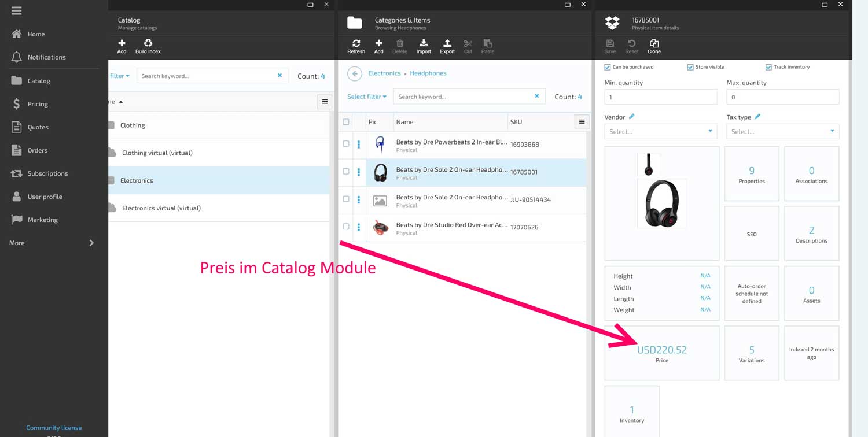Open row actions for Powerbeats 2 In-ear
The height and width of the screenshot is (437, 868).
tap(359, 145)
